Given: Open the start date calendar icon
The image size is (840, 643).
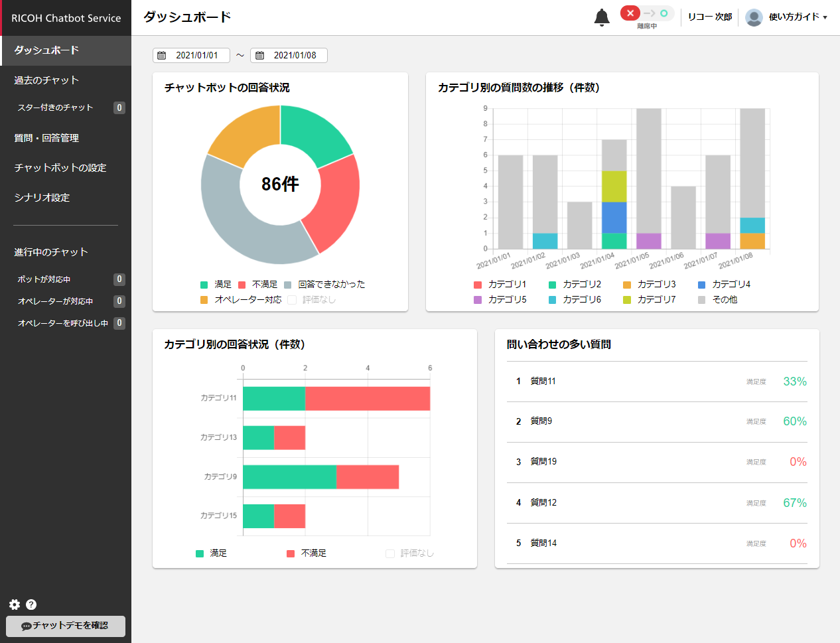Looking at the screenshot, I should [162, 56].
